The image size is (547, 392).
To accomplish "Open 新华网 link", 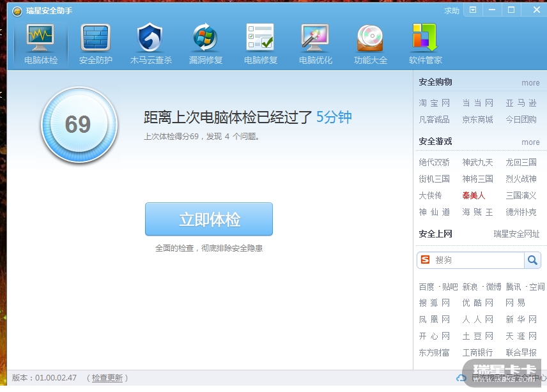I will click(521, 319).
